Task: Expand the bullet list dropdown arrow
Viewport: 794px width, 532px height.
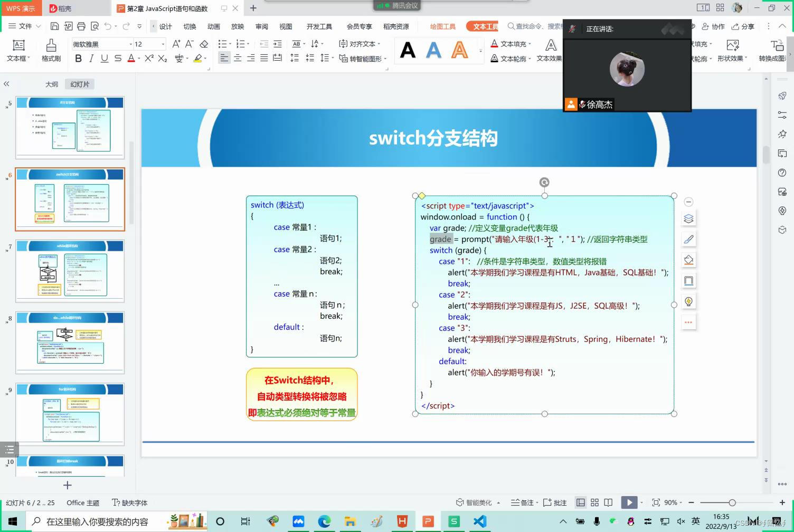Action: [x=230, y=44]
